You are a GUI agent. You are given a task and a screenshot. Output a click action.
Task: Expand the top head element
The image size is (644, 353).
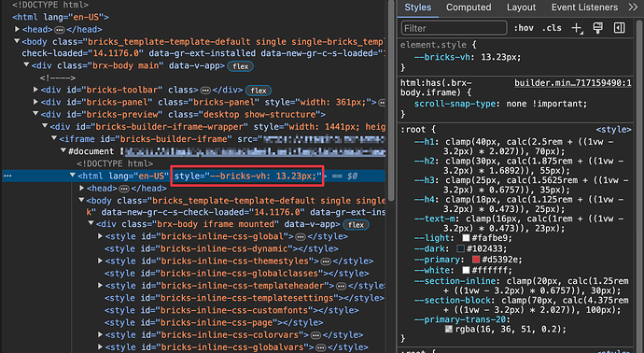point(17,29)
